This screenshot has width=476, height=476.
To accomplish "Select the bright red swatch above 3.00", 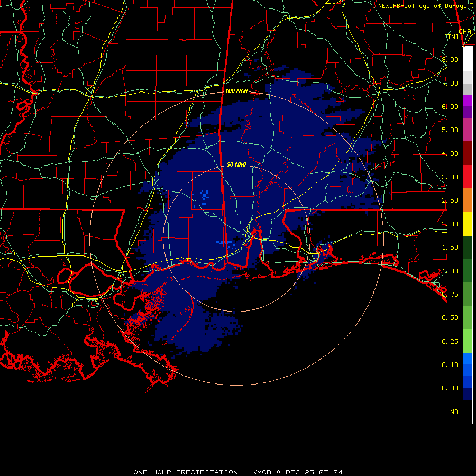I will (467, 177).
